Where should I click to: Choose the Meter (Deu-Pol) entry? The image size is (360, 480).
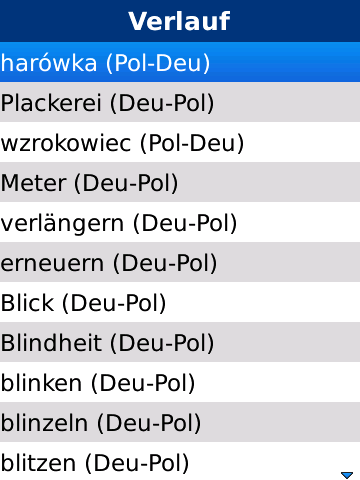point(180,182)
